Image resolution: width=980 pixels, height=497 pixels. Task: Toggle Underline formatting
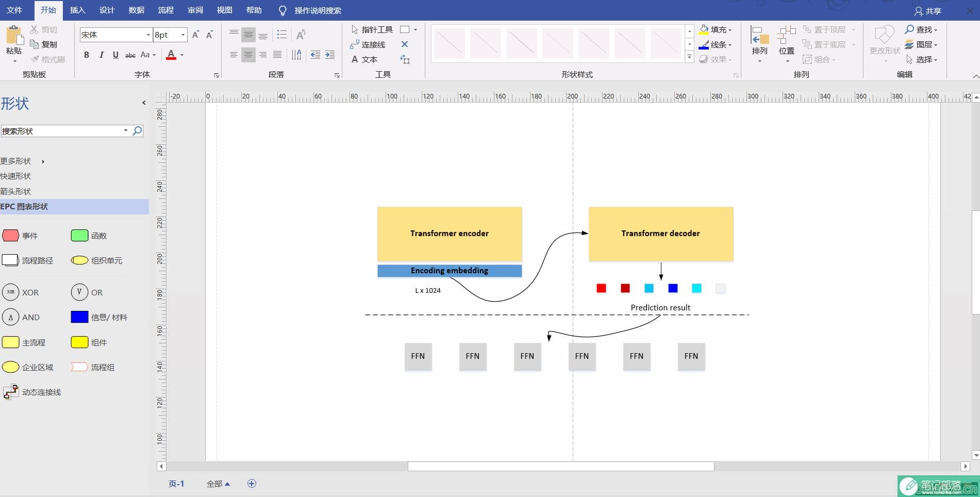115,55
